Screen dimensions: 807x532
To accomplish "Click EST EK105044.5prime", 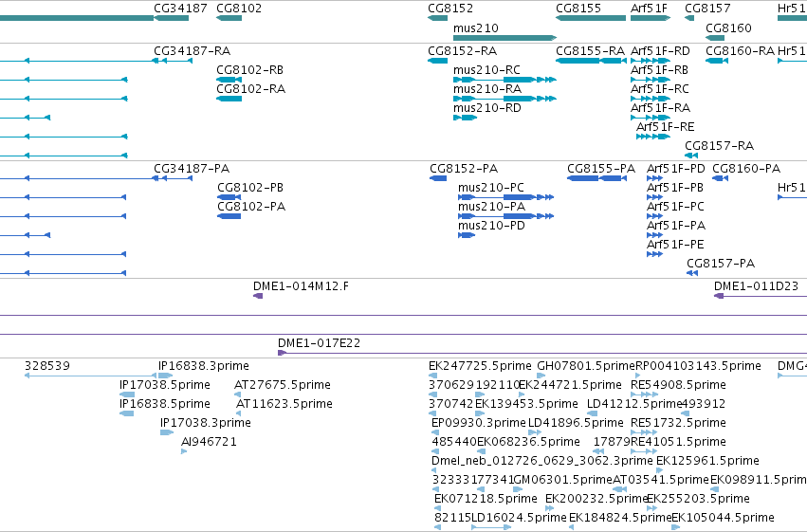I will pos(723,518).
